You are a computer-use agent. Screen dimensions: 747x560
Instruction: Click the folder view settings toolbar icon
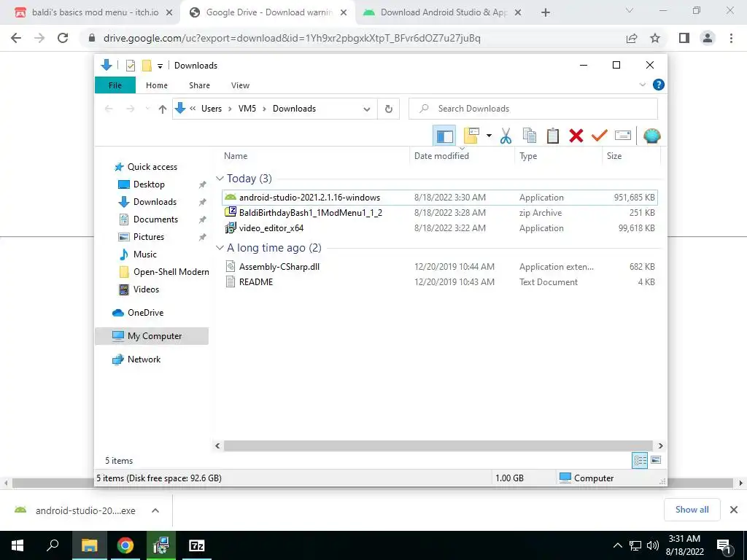[x=471, y=136]
